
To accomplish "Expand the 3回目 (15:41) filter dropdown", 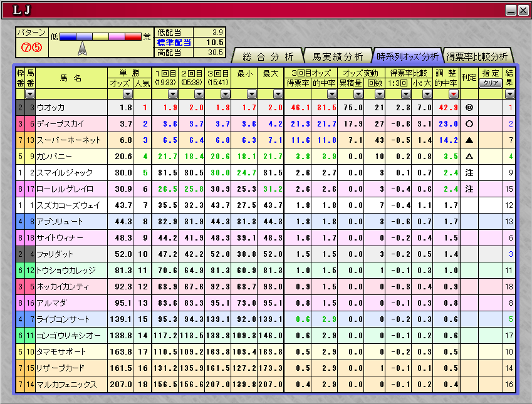I will click(x=226, y=94).
